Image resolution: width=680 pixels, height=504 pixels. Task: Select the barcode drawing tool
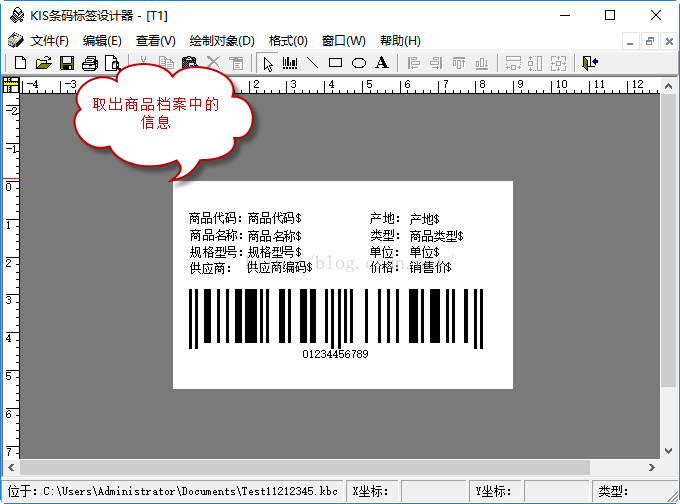point(290,63)
